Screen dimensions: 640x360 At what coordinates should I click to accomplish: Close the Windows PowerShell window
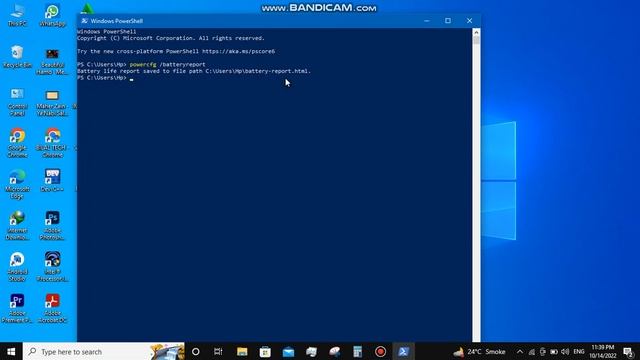pyautogui.click(x=469, y=21)
